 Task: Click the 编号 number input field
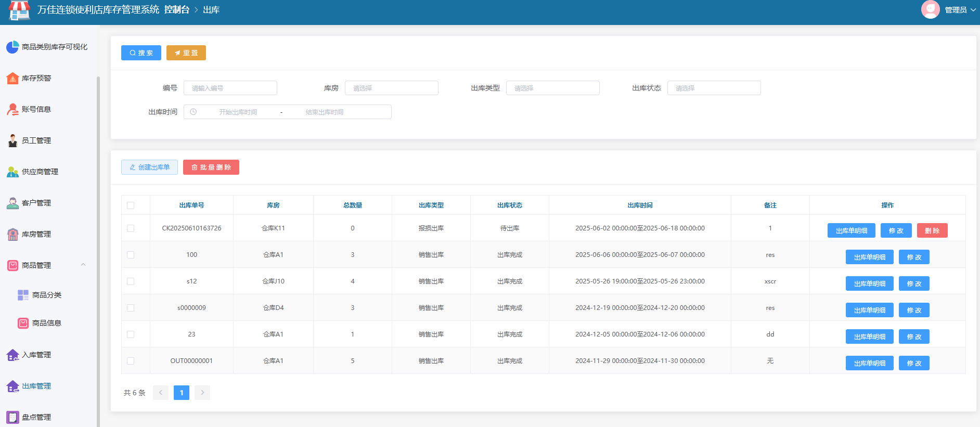pos(230,88)
